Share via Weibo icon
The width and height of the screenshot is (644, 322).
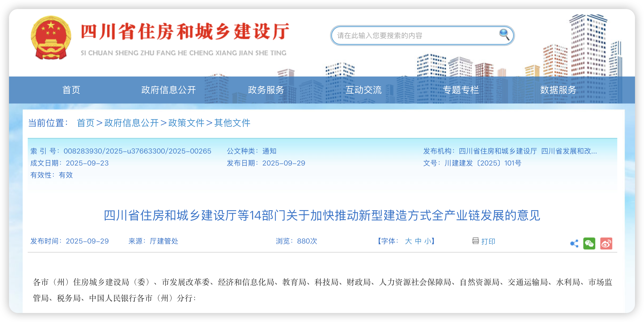click(606, 243)
